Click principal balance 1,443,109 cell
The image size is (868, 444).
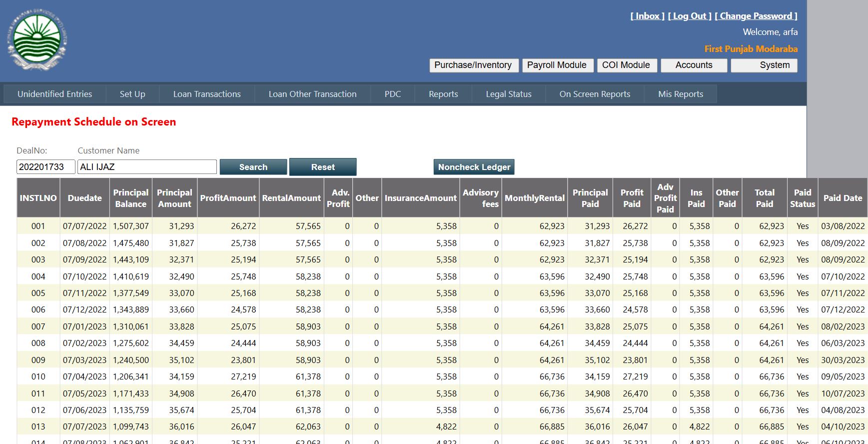pyautogui.click(x=131, y=259)
